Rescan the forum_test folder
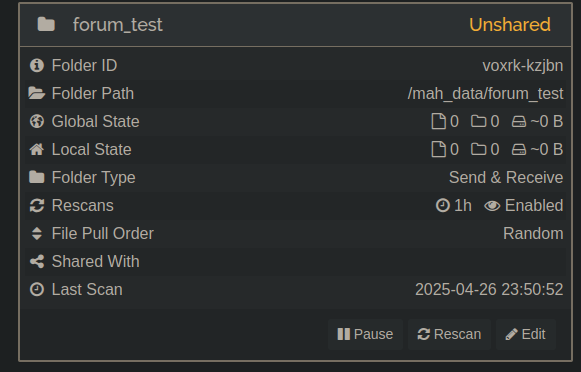Screen dimensions: 581x372 coord(449,334)
